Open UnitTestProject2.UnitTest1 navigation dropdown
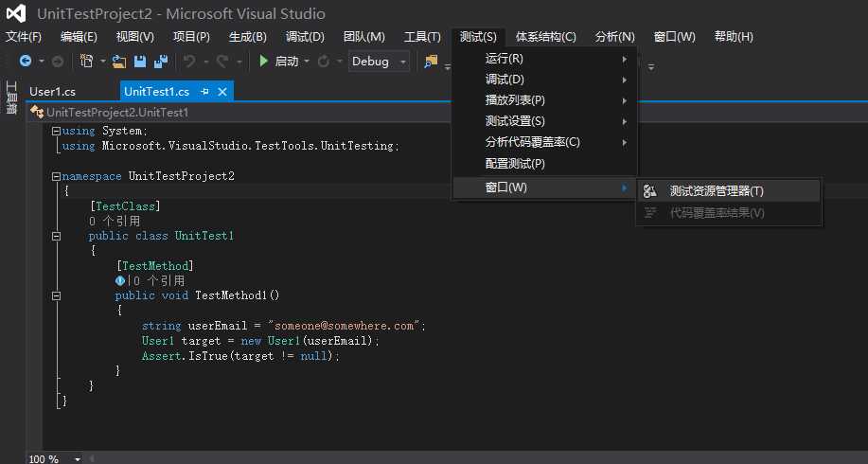 point(239,113)
